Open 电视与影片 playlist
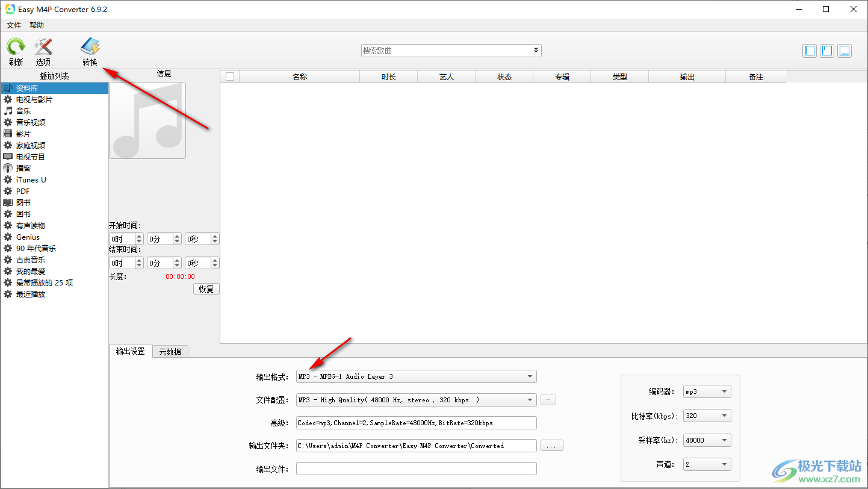 click(x=55, y=99)
